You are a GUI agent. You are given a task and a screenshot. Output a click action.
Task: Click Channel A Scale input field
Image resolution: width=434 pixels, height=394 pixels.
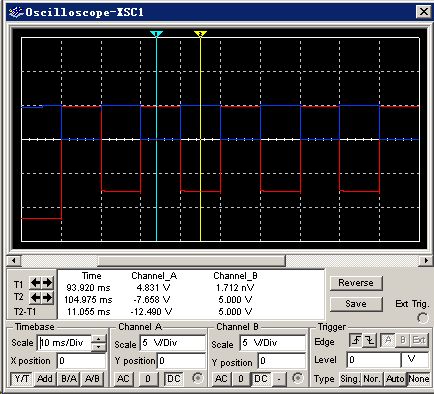click(172, 343)
